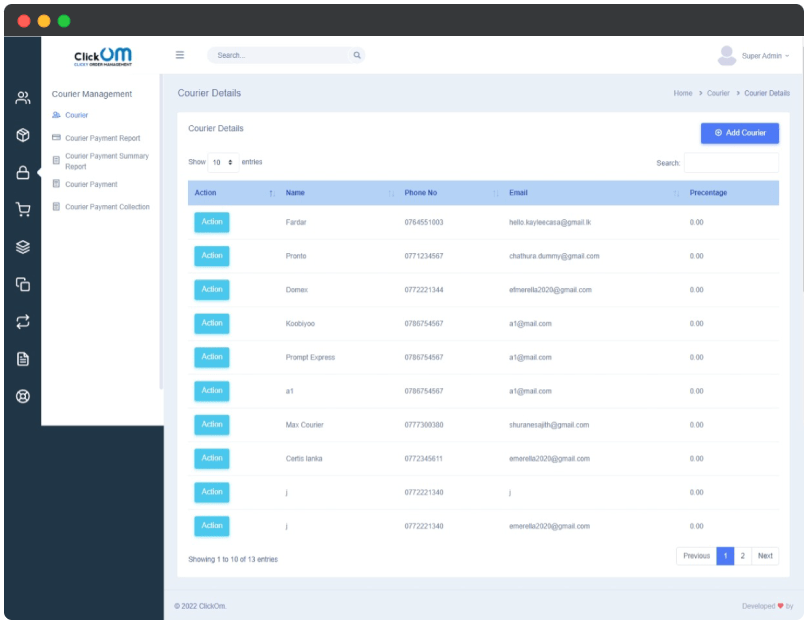808x624 pixels.
Task: Sort by the Email column arrows
Action: click(676, 193)
